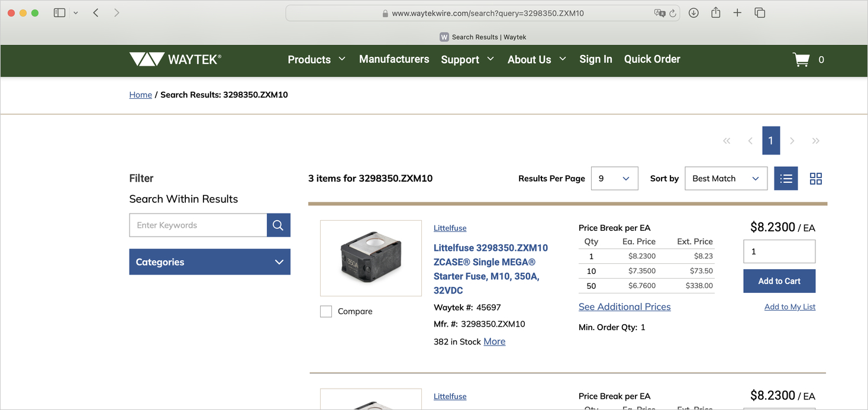
Task: Click the previous page arrow
Action: point(750,140)
